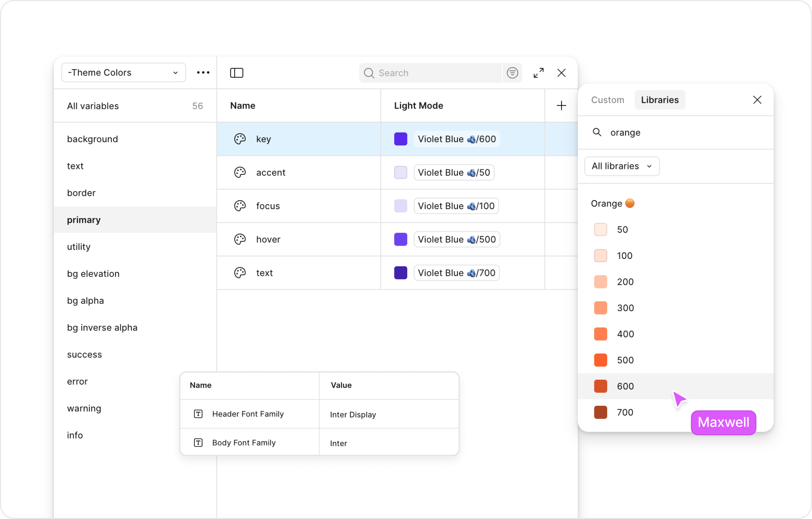812x519 pixels.
Task: Click the text type icon for Header Font Family
Action: (198, 414)
